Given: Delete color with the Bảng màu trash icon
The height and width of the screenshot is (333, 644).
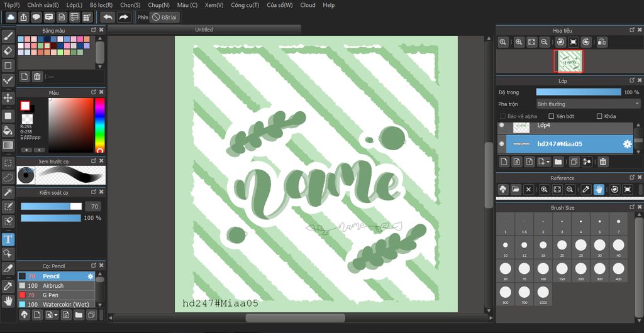Looking at the screenshot, I should (x=37, y=76).
